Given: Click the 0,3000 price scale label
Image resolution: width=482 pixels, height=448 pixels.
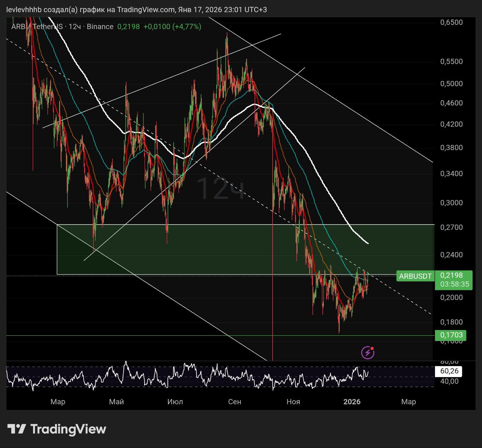Looking at the screenshot, I should click(x=451, y=203).
